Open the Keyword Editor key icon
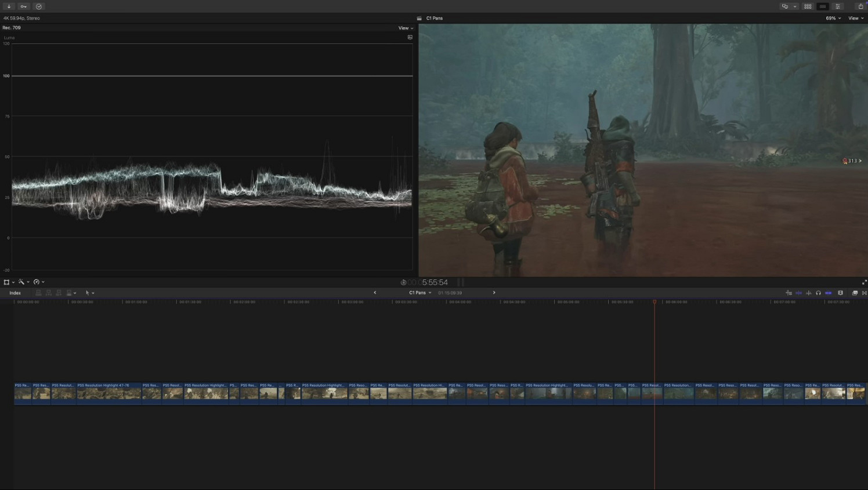The width and height of the screenshot is (868, 490). coord(24,6)
